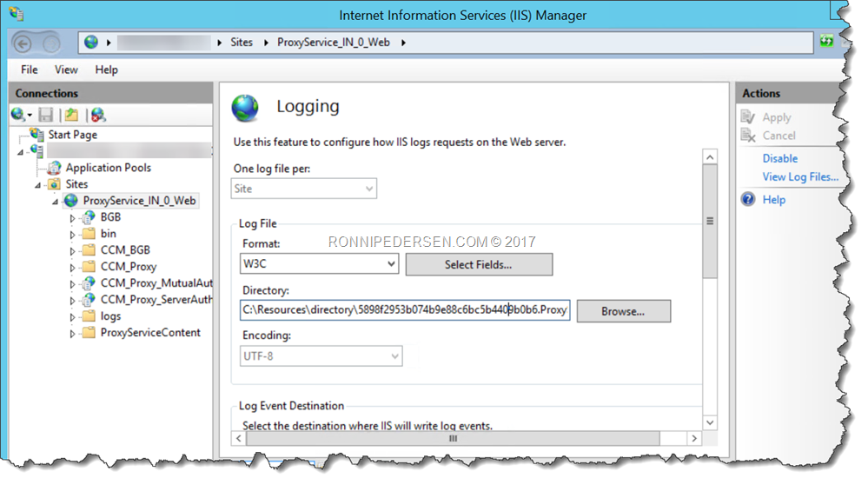
Task: Click the vertical scrollbar thumb in Logging
Action: pos(710,221)
